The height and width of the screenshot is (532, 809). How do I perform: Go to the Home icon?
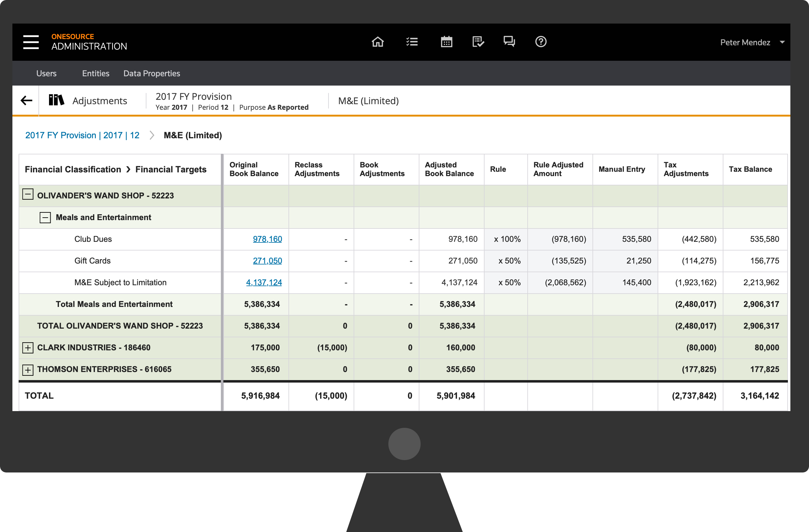click(x=378, y=42)
